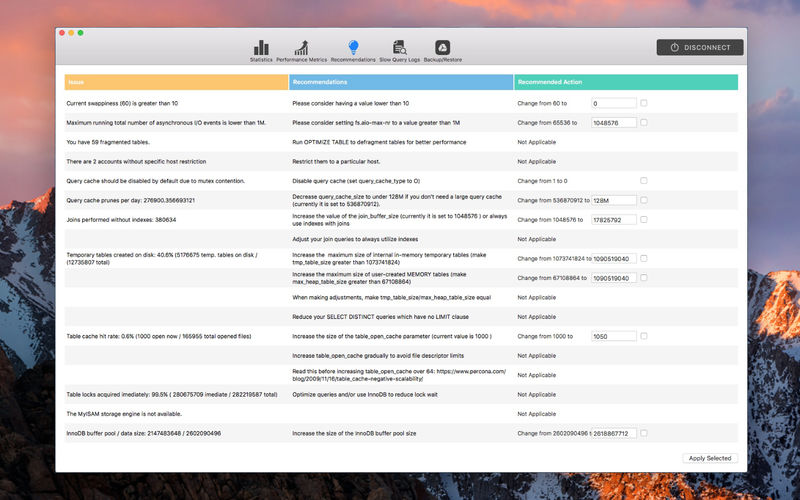Select the table_open_cache change checkbox
The width and height of the screenshot is (800, 500).
click(644, 336)
